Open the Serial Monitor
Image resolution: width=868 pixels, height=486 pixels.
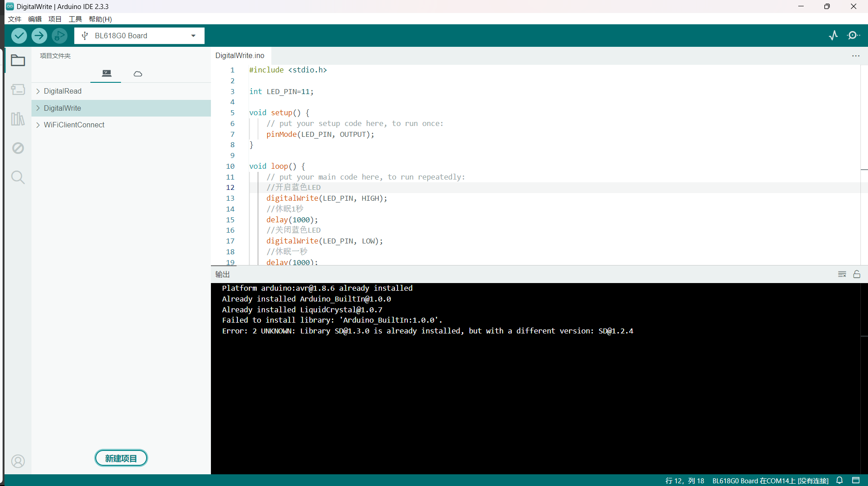point(853,36)
